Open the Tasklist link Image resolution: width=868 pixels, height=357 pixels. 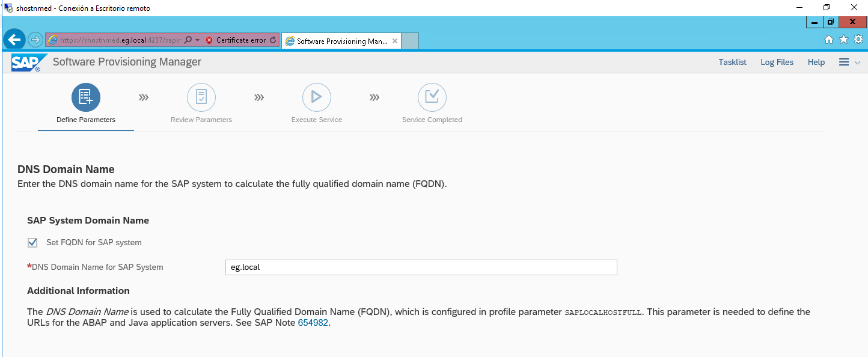click(733, 62)
